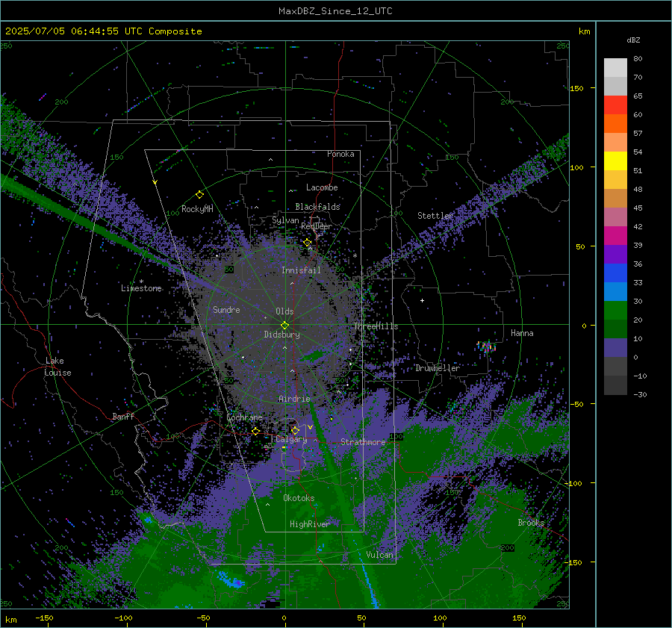Click the white plus marker east of ThreeHills
This screenshot has height=628, width=672.
tap(422, 300)
